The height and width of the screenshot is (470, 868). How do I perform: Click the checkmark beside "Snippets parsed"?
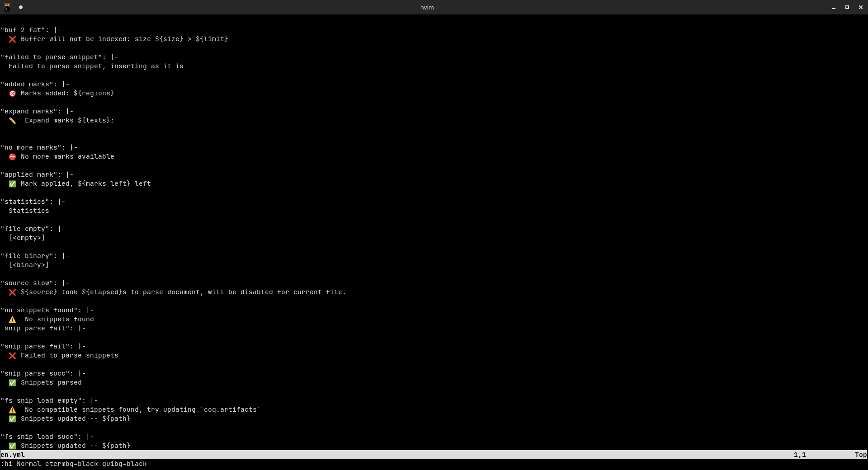(x=12, y=383)
